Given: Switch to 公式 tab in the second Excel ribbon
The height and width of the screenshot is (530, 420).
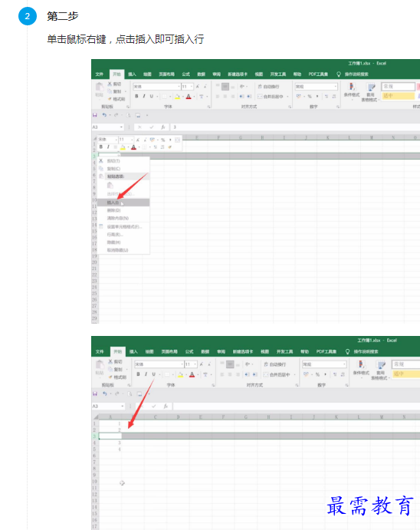Looking at the screenshot, I should tap(189, 351).
